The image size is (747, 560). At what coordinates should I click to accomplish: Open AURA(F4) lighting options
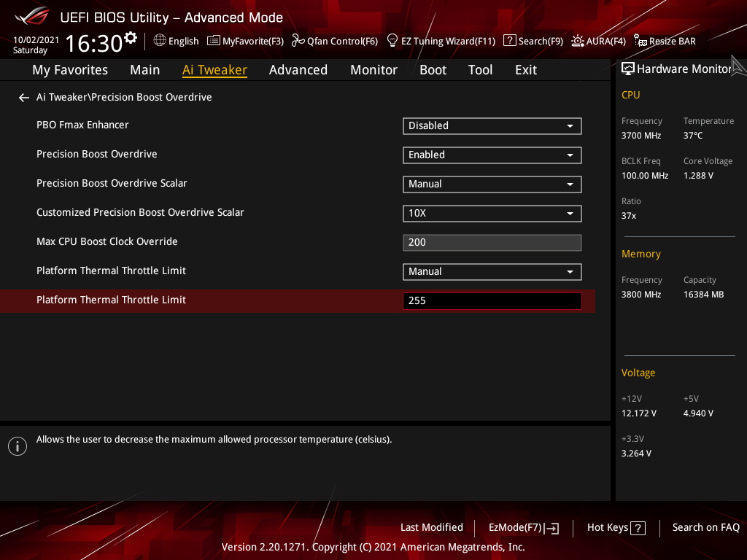click(606, 42)
